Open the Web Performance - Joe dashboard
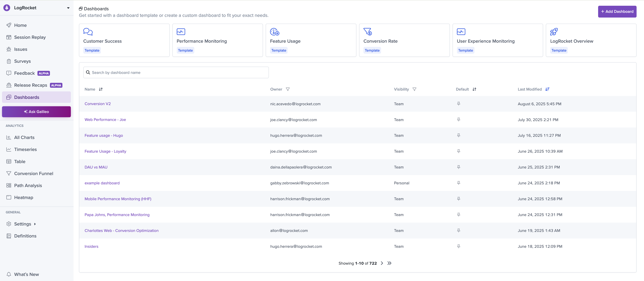This screenshot has width=644, height=281. pos(105,120)
